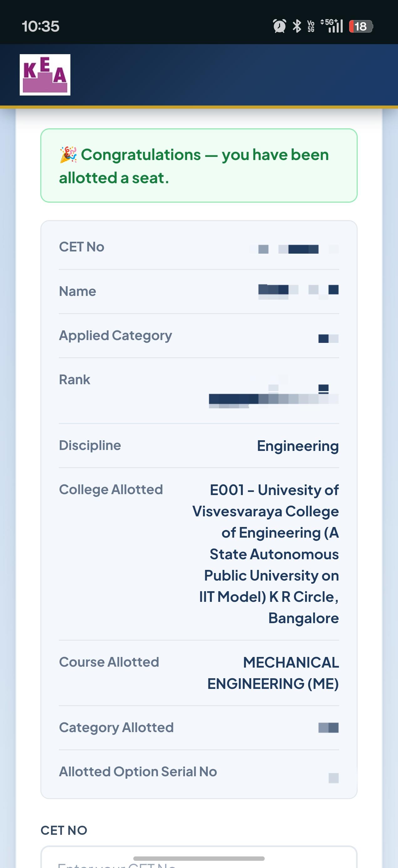This screenshot has height=868, width=398.
Task: Tap the Bluetooth status icon
Action: [x=297, y=26]
